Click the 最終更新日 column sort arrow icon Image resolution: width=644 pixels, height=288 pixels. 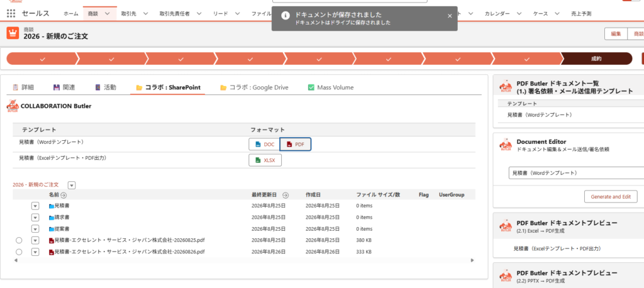click(286, 195)
